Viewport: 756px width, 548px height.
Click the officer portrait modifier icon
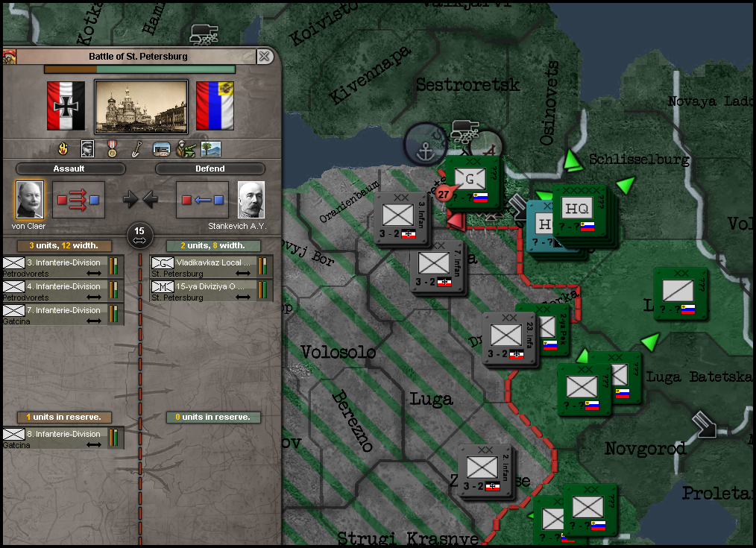87,149
